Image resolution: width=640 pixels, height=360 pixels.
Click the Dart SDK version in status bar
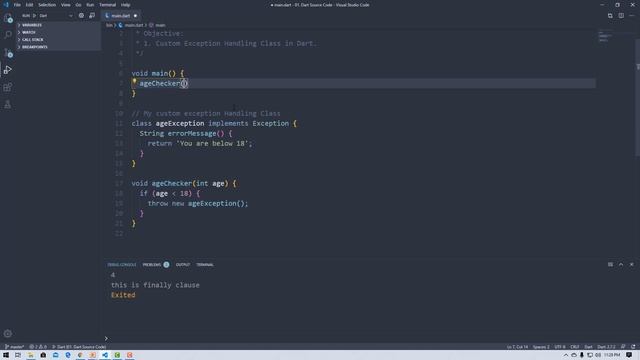click(x=606, y=347)
